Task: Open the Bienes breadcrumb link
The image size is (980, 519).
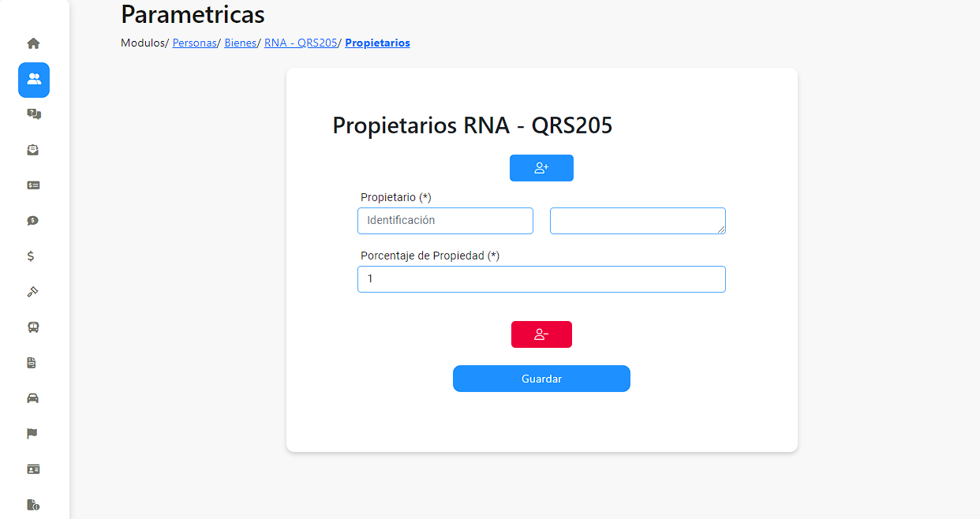Action: click(x=241, y=43)
